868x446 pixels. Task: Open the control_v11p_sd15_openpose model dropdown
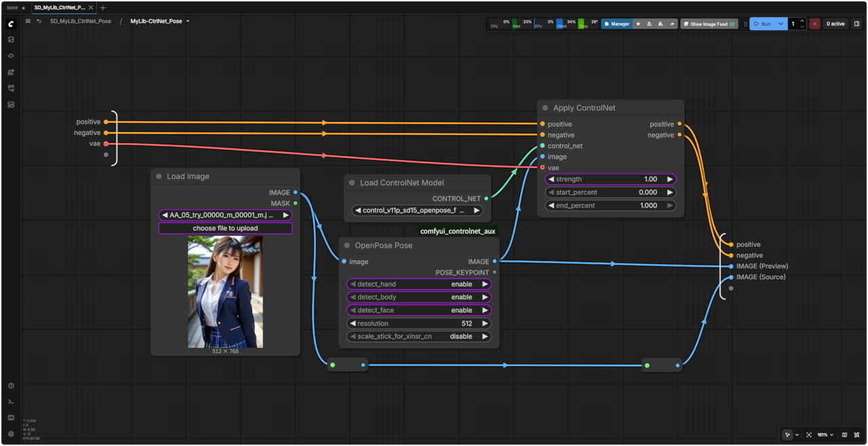[x=417, y=211]
